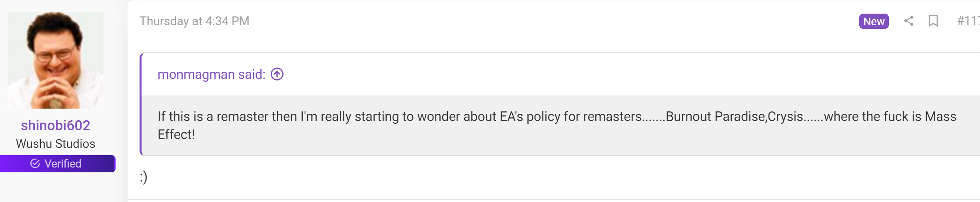Click the Wushu Studios user title
This screenshot has width=980, height=202.
56,143
